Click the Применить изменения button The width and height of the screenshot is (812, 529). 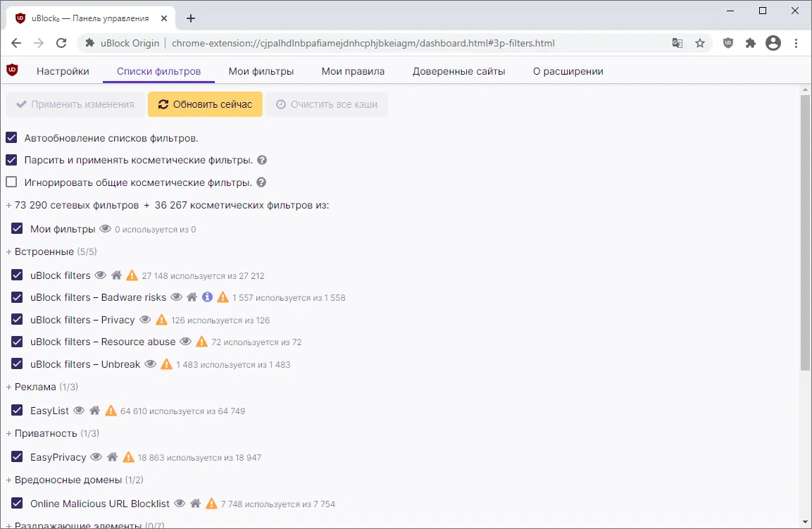[x=75, y=104]
